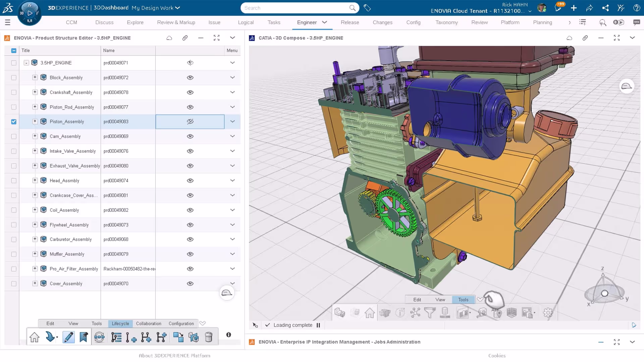Screen dimensions: 644x362
Task: Switch to the Release tab
Action: pyautogui.click(x=350, y=22)
